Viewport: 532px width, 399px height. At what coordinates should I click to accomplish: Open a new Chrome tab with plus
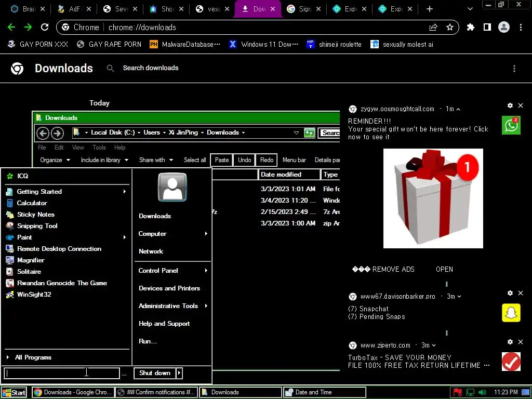430,9
